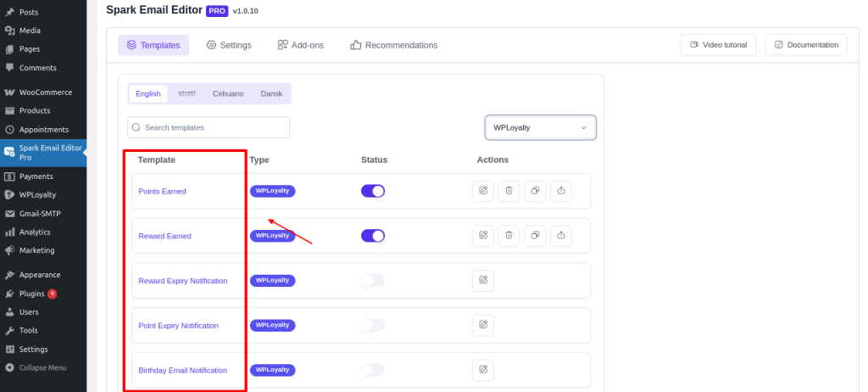The height and width of the screenshot is (392, 868).
Task: Click WPLoyalty type badge in Reward Earned row
Action: point(272,236)
